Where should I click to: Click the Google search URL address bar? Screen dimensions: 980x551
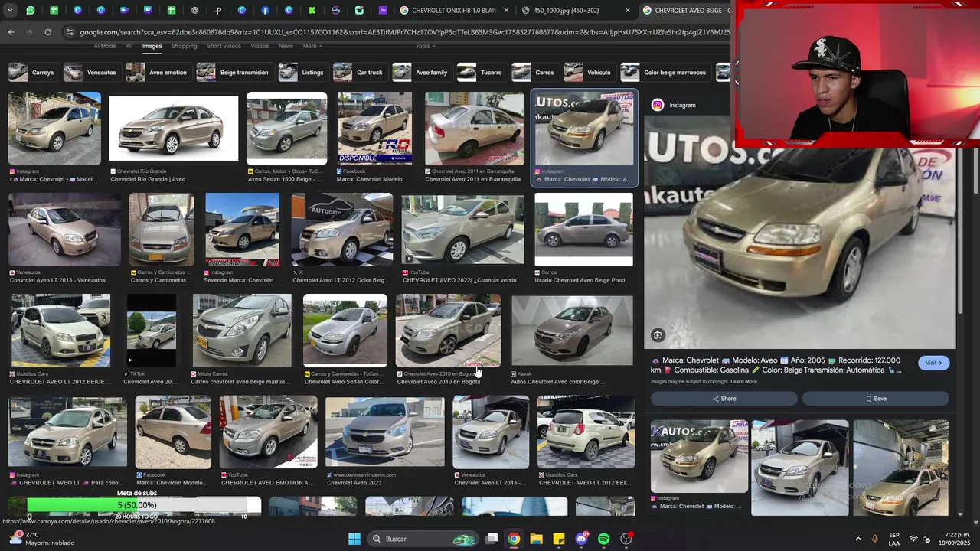(404, 32)
